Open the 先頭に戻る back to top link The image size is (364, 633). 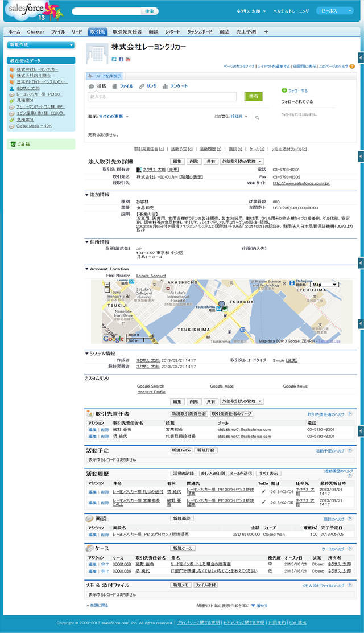click(97, 606)
